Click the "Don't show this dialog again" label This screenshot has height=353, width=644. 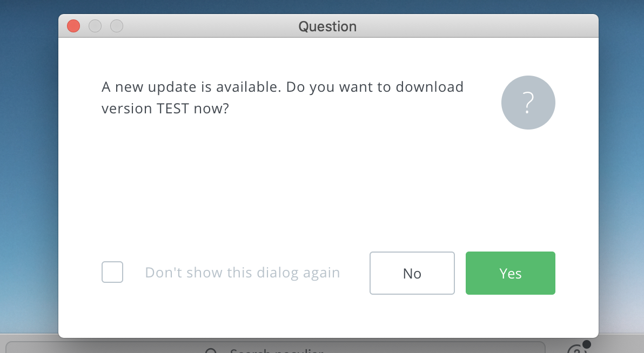pyautogui.click(x=242, y=273)
